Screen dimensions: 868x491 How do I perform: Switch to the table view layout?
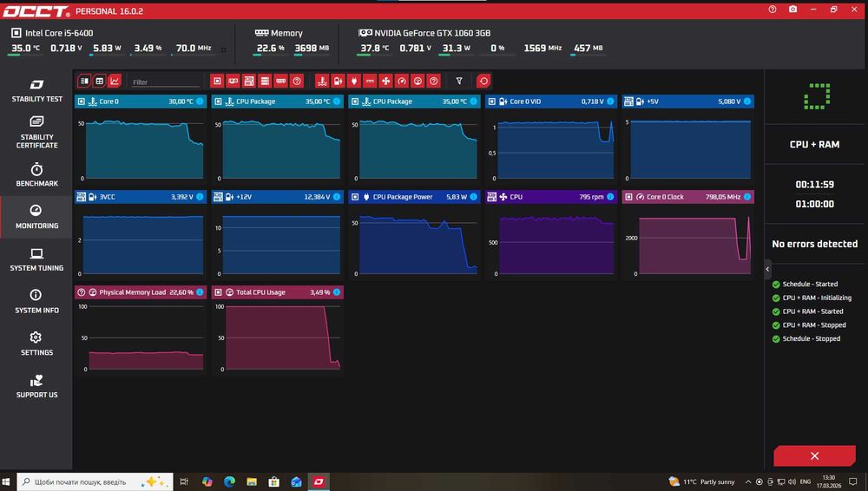(x=100, y=82)
